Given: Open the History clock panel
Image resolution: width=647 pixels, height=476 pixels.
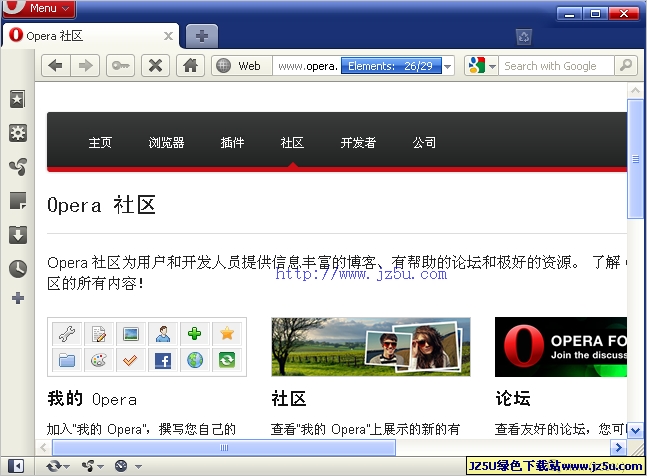Looking at the screenshot, I should point(18,269).
